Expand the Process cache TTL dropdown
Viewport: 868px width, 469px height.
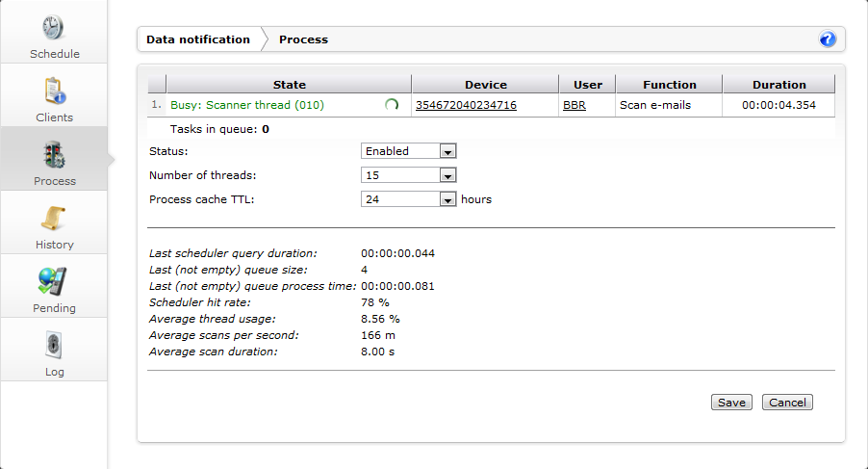(409, 199)
